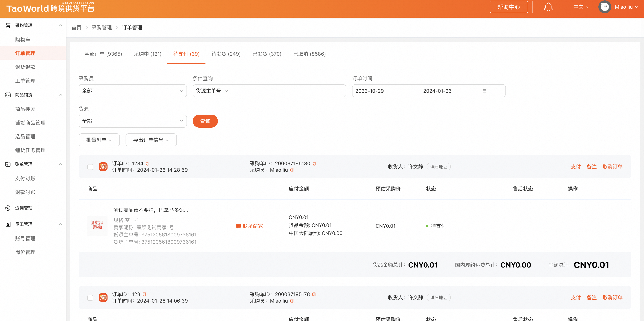The height and width of the screenshot is (321, 644).
Task: Click the 账单管理 icon in sidebar
Action: click(8, 164)
